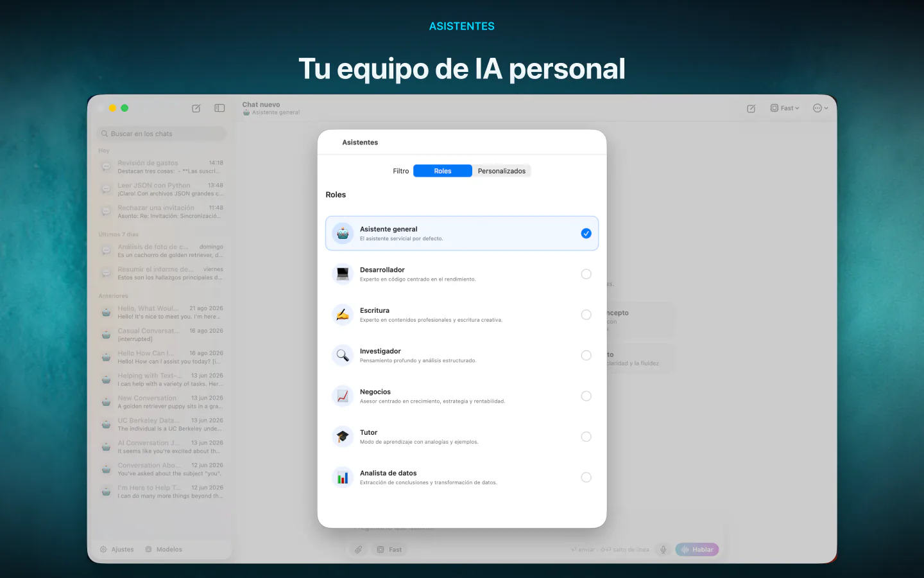The image size is (924, 578).
Task: Click the Asistente general subtitle under Chat nuevo
Action: (x=271, y=112)
